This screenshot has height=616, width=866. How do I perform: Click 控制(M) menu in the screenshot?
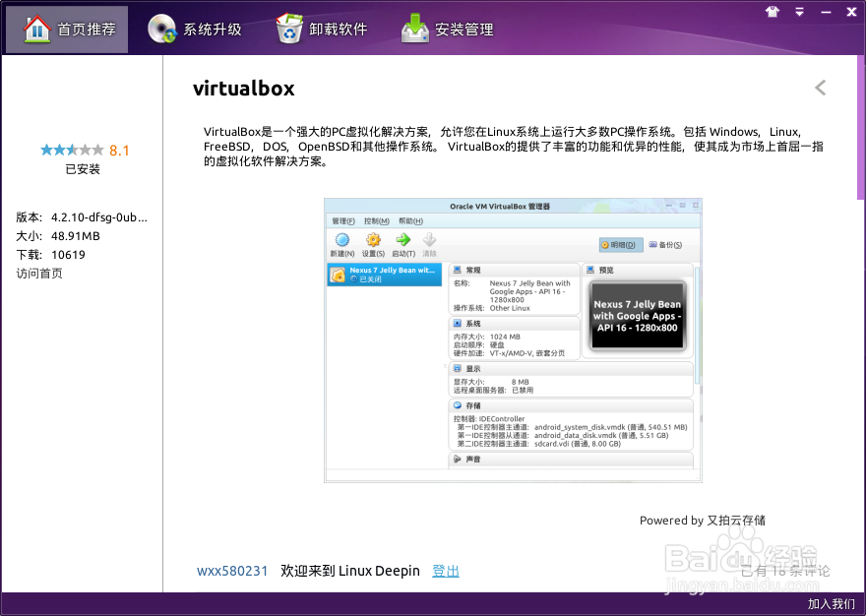(x=377, y=221)
